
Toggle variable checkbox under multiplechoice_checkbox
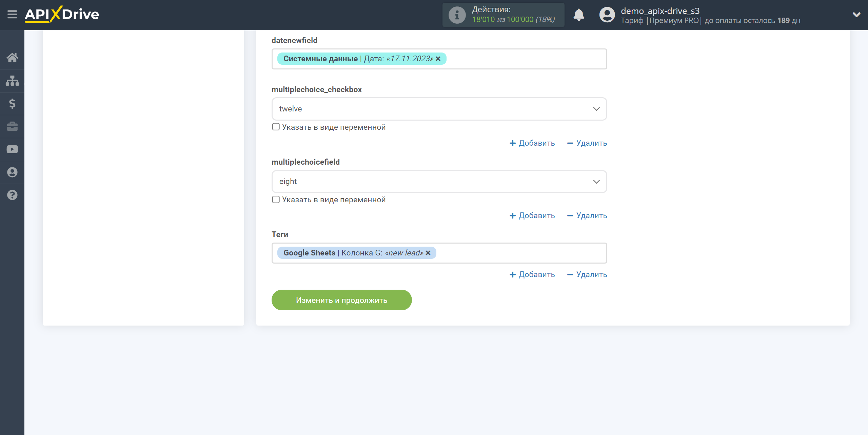(276, 127)
